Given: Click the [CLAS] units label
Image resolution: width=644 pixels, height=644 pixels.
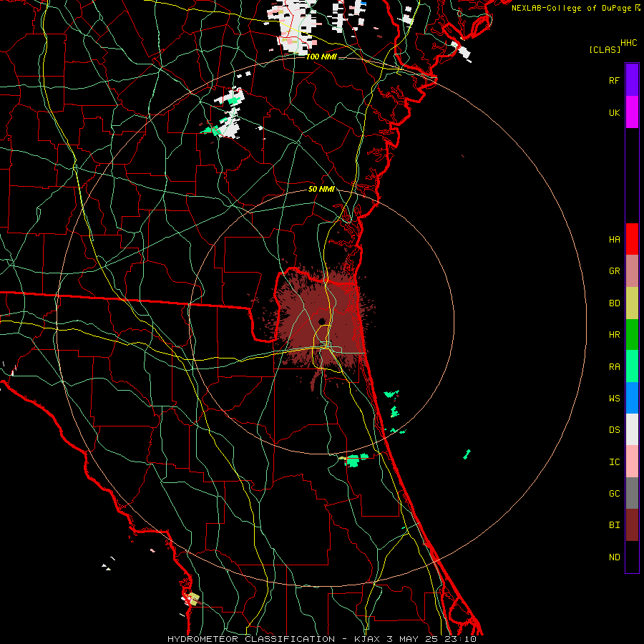Looking at the screenshot, I should (x=605, y=49).
